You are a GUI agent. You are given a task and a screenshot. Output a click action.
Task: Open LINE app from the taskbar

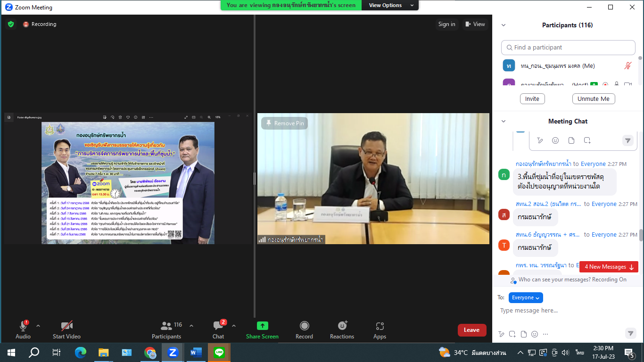(x=219, y=352)
